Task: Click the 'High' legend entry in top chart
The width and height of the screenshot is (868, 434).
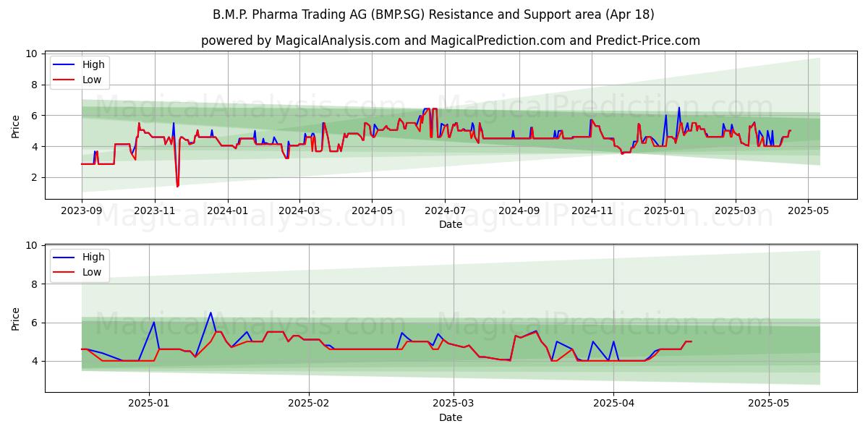Action: 93,64
